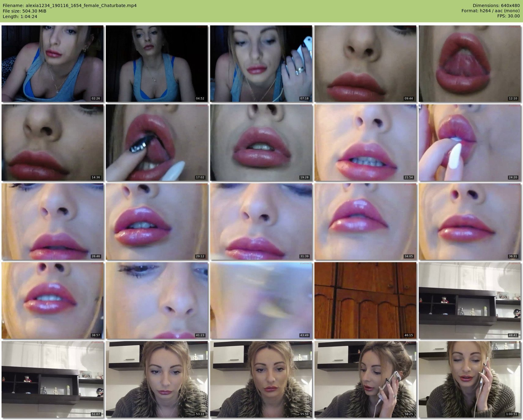Open the 21:54 video frame
Screen dimensions: 523x420
pos(365,143)
